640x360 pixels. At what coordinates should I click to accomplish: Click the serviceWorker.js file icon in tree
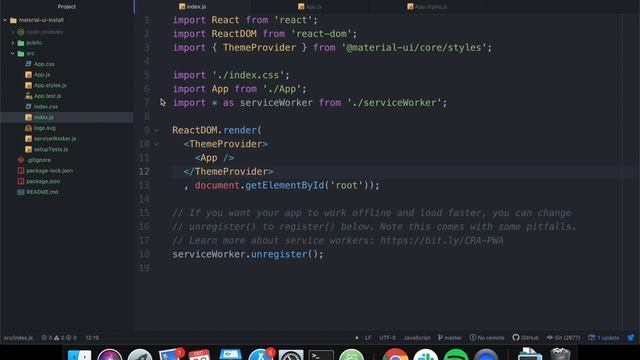(x=28, y=139)
